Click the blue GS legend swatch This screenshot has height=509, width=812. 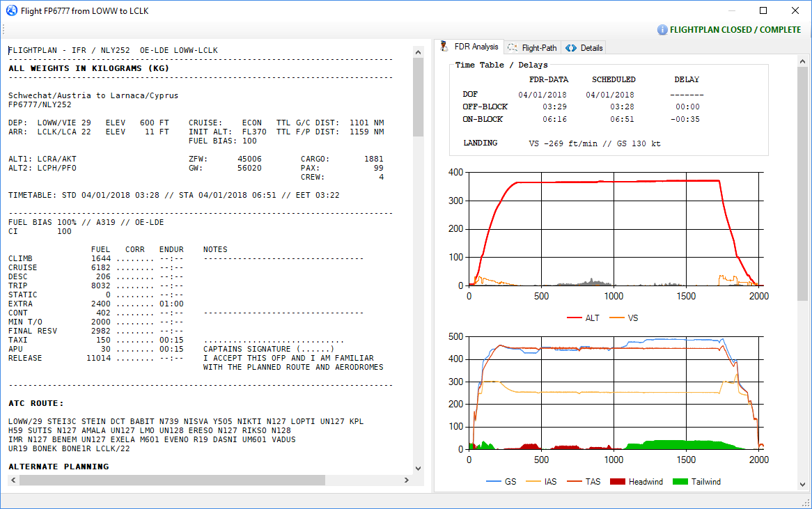click(494, 482)
